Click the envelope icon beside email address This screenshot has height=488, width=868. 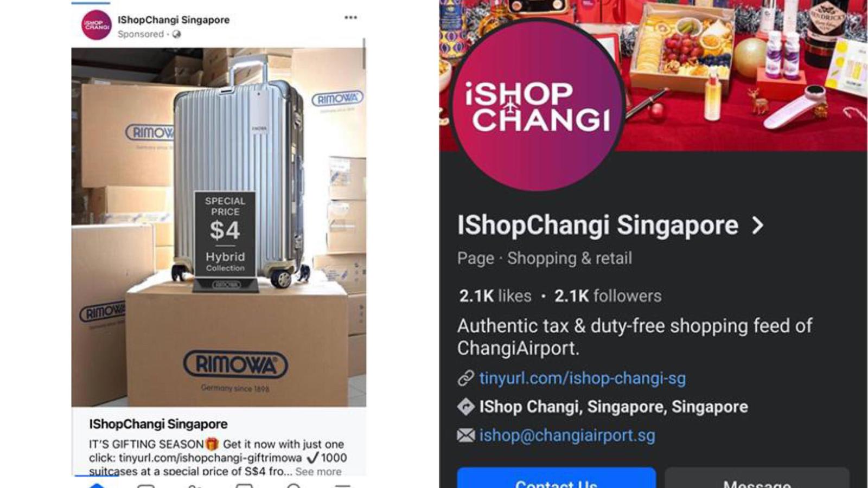tap(466, 435)
